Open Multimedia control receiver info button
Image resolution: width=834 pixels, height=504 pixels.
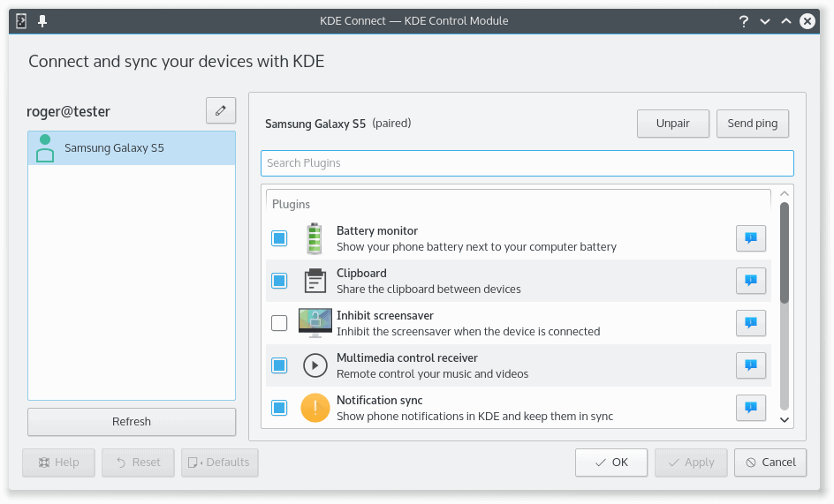[x=750, y=365]
